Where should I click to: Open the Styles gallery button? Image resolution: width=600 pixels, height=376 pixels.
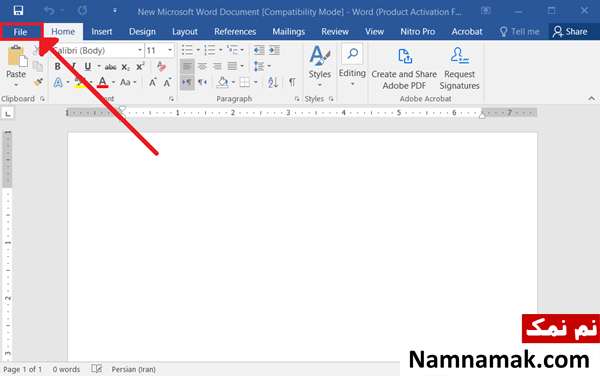tap(320, 66)
